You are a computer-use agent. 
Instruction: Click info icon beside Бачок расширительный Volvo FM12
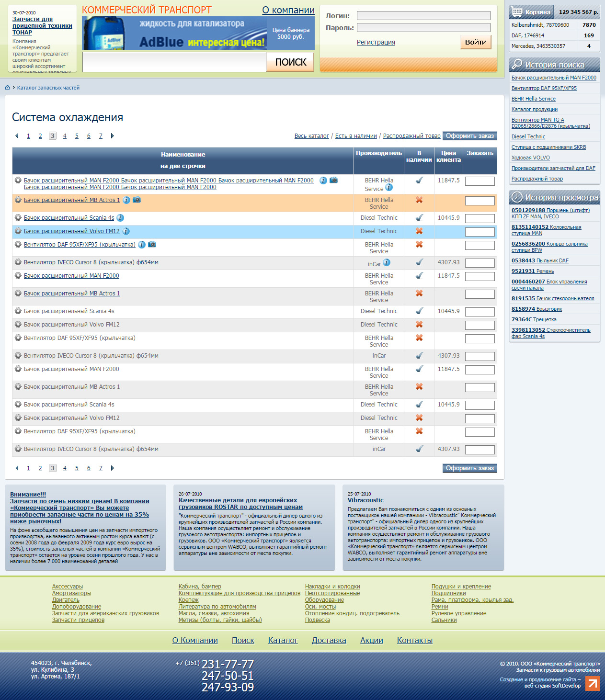coord(126,231)
